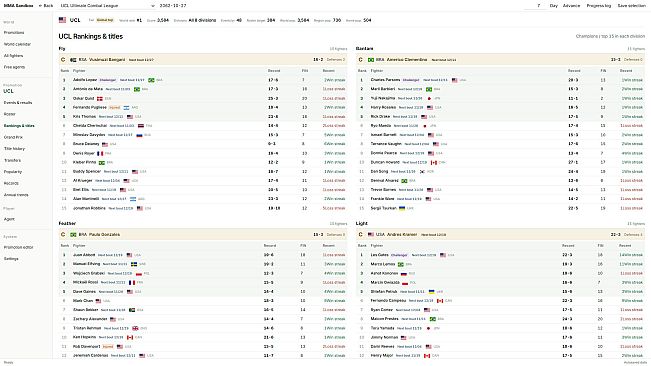Click the Ukraine flag next to Sergii Tsurkan
651x366 pixels.
[x=402, y=208]
